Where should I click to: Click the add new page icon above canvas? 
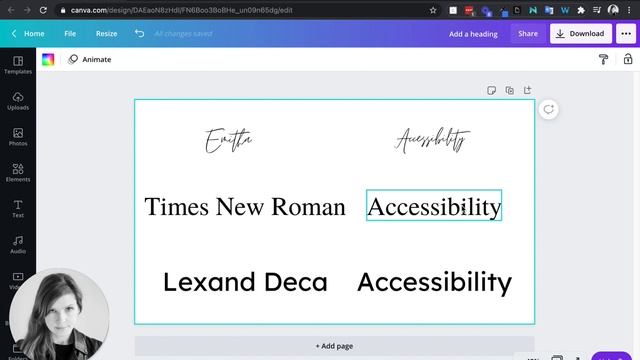point(527,90)
